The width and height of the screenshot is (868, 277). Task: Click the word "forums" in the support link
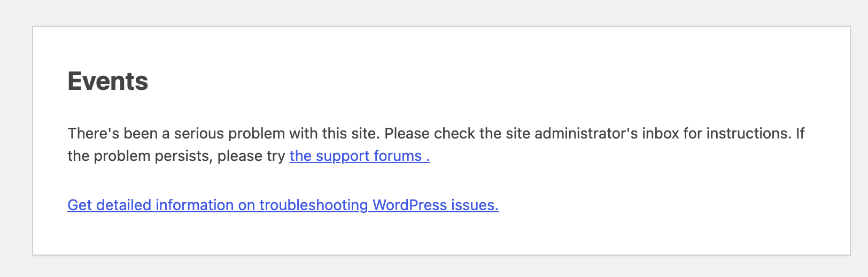pyautogui.click(x=398, y=156)
